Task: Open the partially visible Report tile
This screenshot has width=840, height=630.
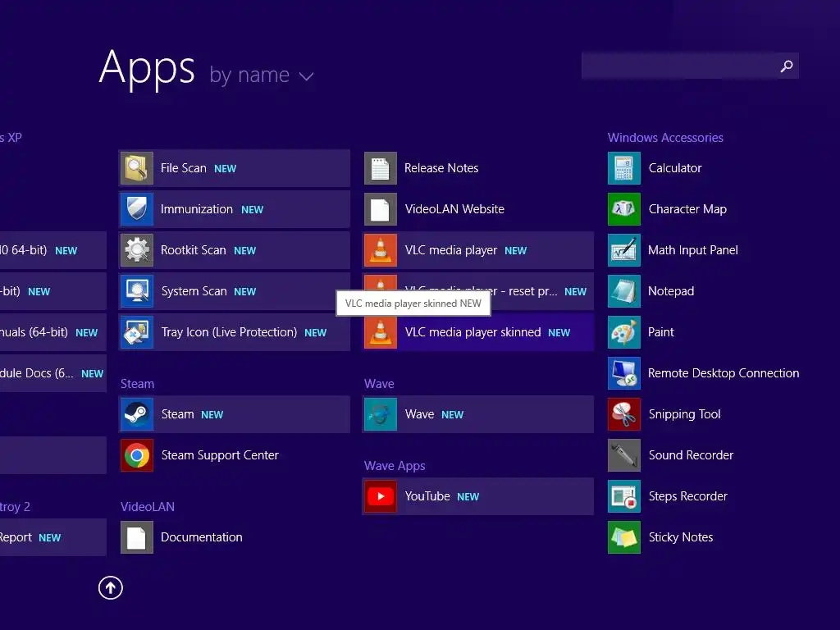Action: (53, 537)
